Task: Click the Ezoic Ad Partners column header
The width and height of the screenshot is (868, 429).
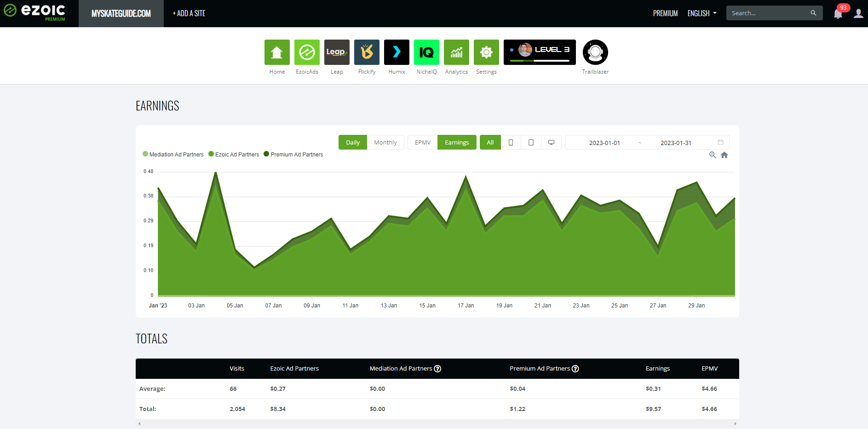Action: 294,369
